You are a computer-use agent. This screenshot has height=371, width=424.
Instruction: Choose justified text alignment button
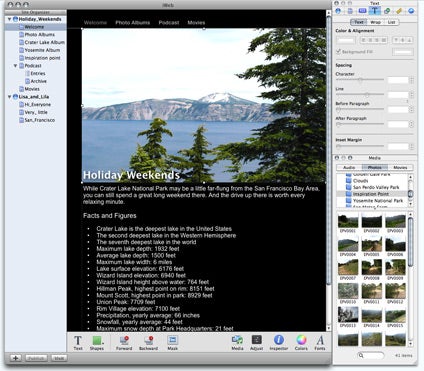[384, 40]
